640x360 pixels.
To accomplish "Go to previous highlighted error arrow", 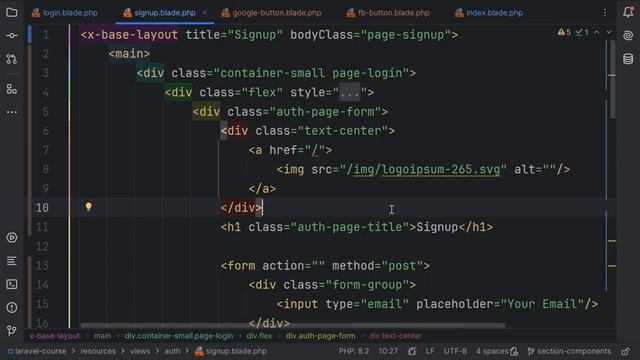I will point(597,32).
